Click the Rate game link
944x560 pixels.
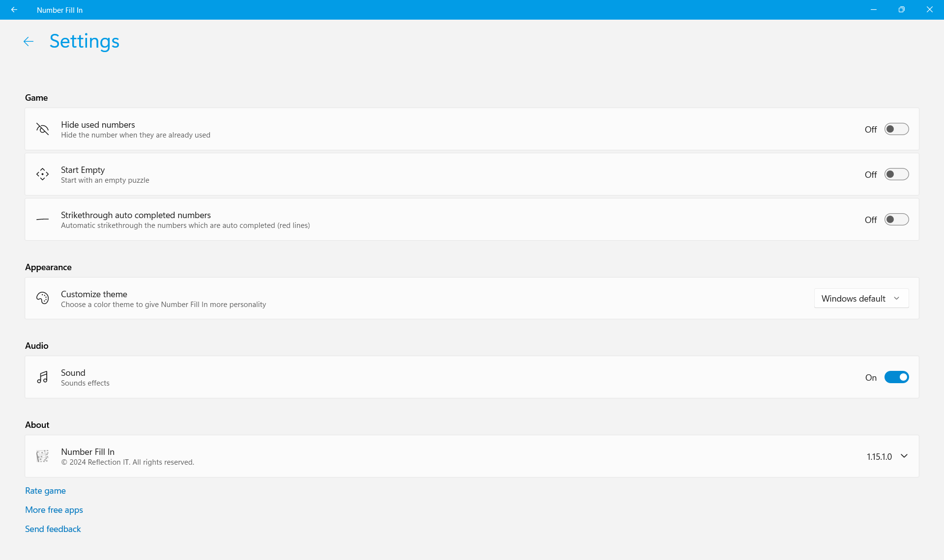45,491
